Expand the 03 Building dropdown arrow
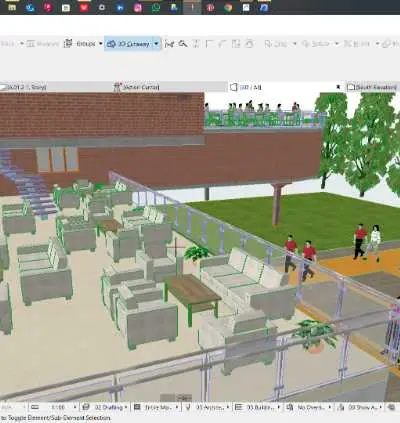Image resolution: width=400 pixels, height=423 pixels. (279, 407)
